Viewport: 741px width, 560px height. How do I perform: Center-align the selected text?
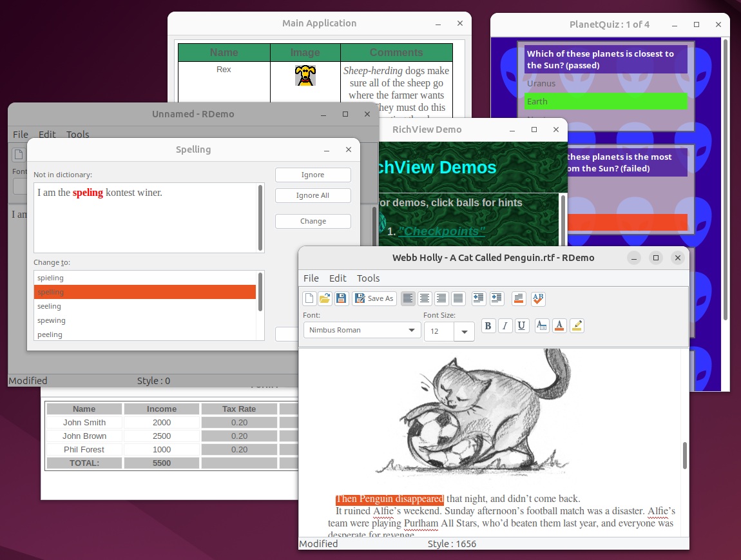425,298
